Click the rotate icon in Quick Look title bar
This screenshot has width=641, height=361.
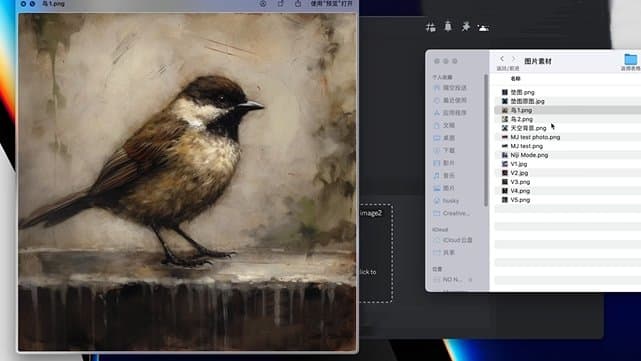pos(280,4)
